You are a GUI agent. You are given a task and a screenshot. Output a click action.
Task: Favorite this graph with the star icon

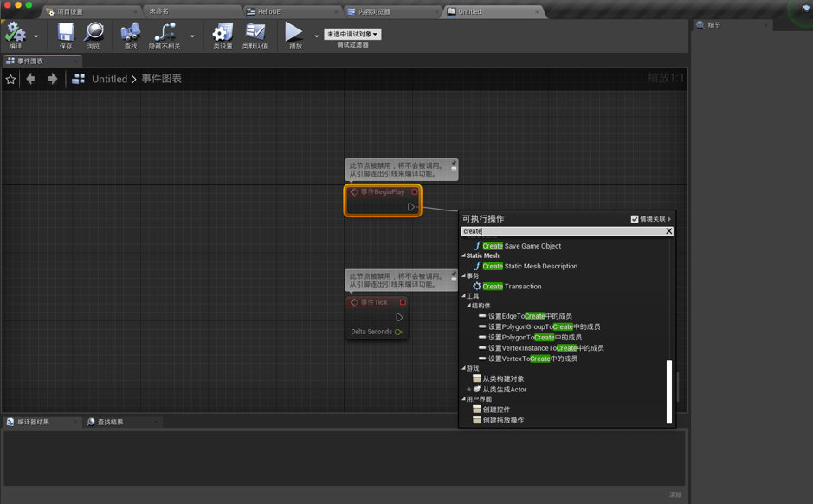click(x=10, y=80)
